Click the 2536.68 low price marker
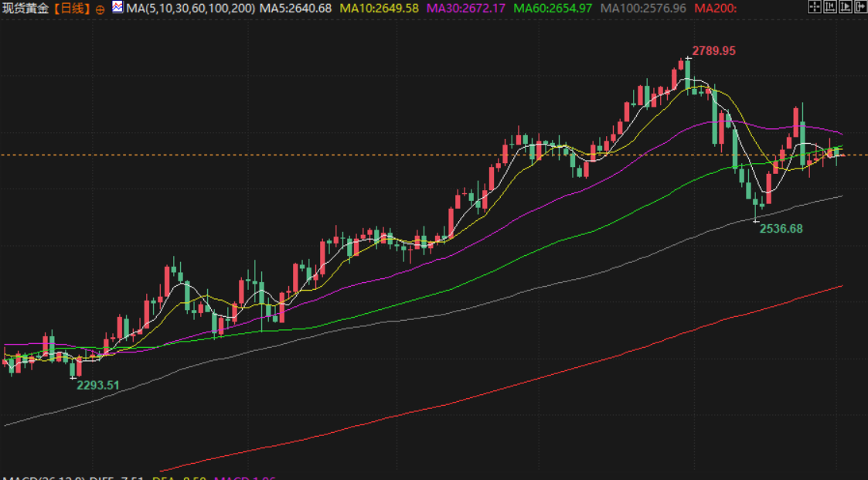868x480 pixels. pos(781,229)
